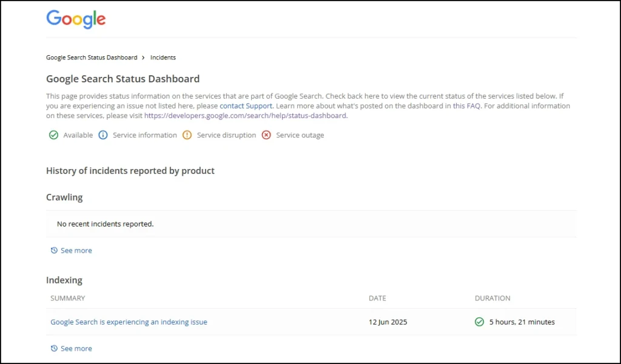Click the history clock icon under Crawling
Screen dimensions: 621x364
click(54, 250)
